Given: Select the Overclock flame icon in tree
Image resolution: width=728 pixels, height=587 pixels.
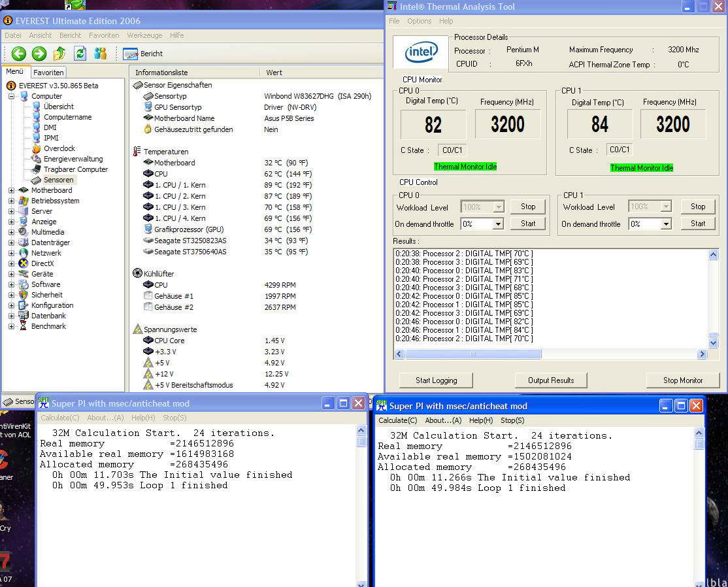Looking at the screenshot, I should tap(36, 148).
